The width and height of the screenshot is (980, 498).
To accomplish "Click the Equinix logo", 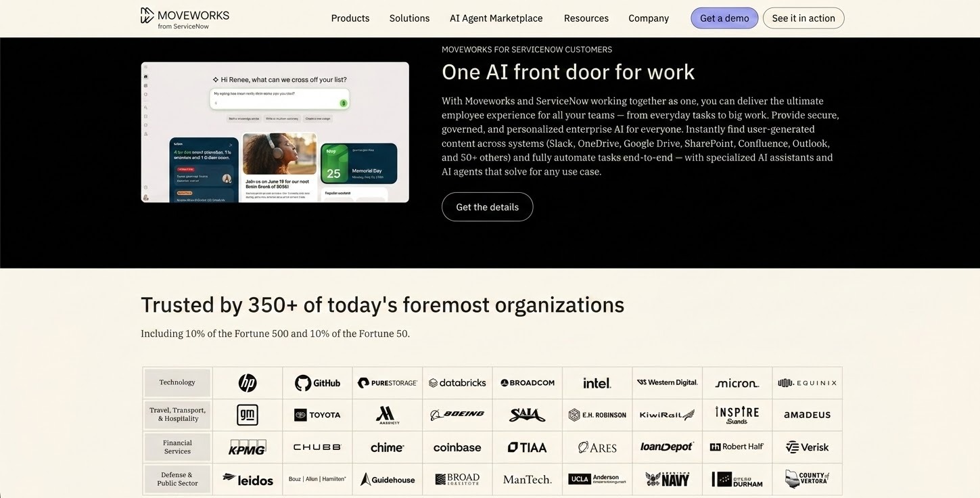I will point(807,383).
